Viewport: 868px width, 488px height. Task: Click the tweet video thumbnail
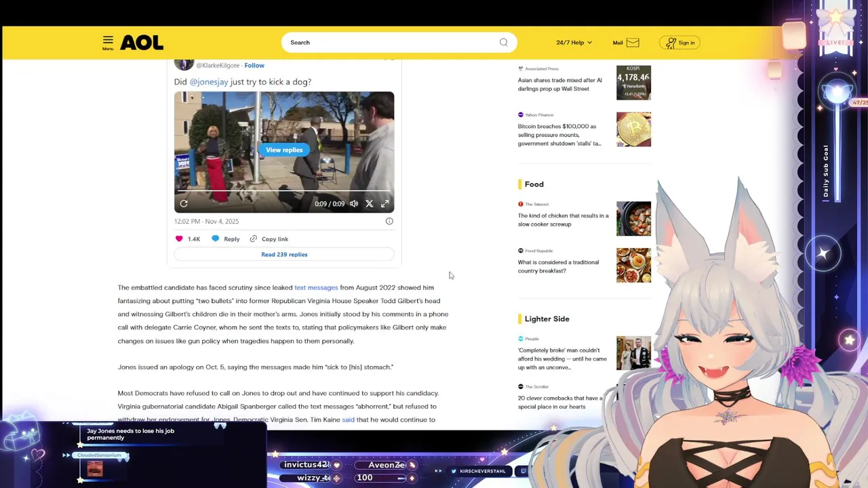point(284,152)
